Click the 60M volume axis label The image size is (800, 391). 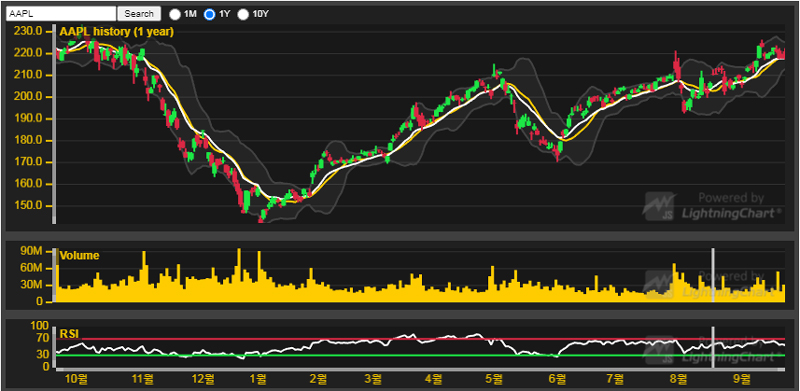33,269
